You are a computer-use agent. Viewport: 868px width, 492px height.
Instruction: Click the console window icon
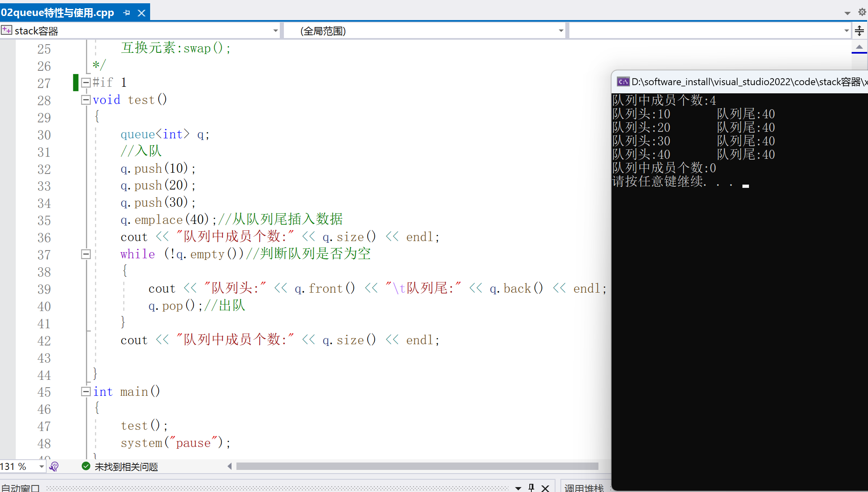tap(623, 82)
